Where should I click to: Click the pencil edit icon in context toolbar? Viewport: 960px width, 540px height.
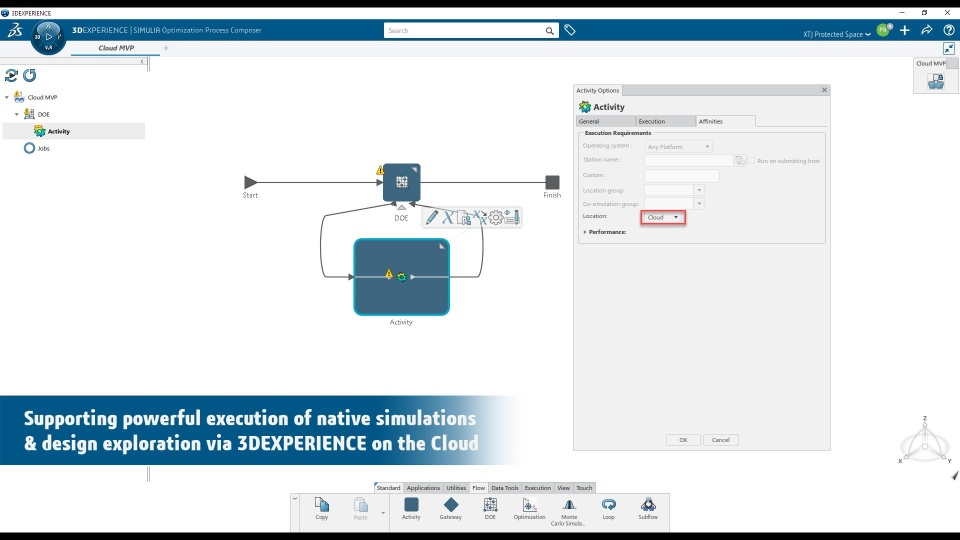432,217
